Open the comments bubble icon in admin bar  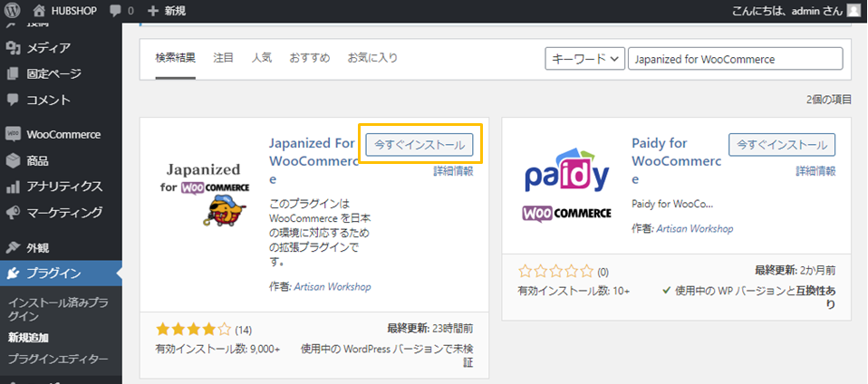116,11
